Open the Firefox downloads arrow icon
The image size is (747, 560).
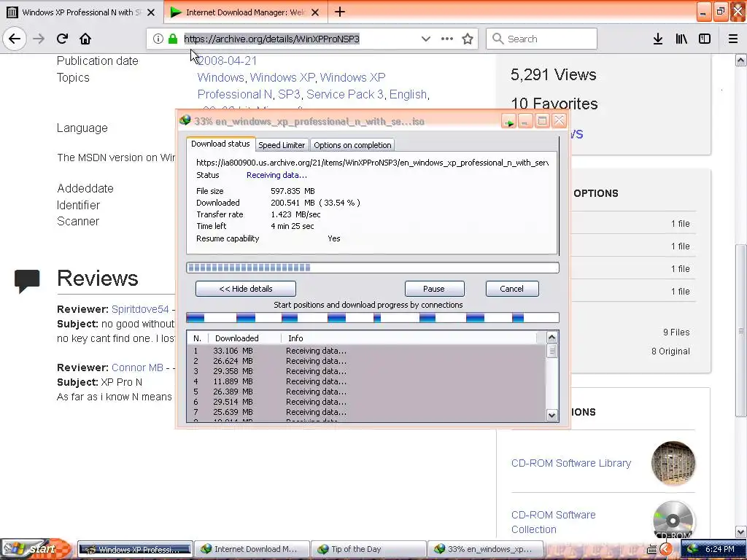tap(658, 39)
